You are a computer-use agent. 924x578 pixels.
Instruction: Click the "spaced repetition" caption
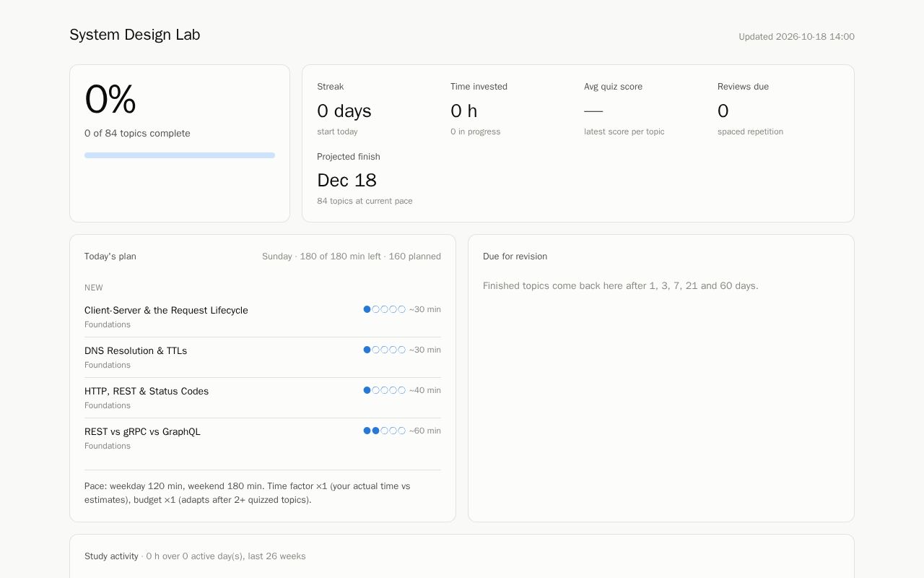750,131
